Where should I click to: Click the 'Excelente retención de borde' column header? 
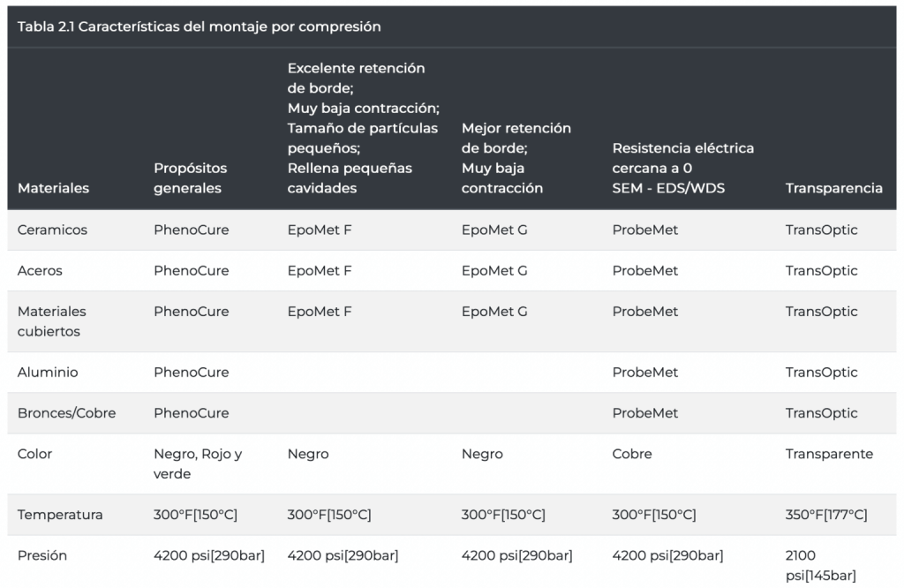click(x=363, y=128)
